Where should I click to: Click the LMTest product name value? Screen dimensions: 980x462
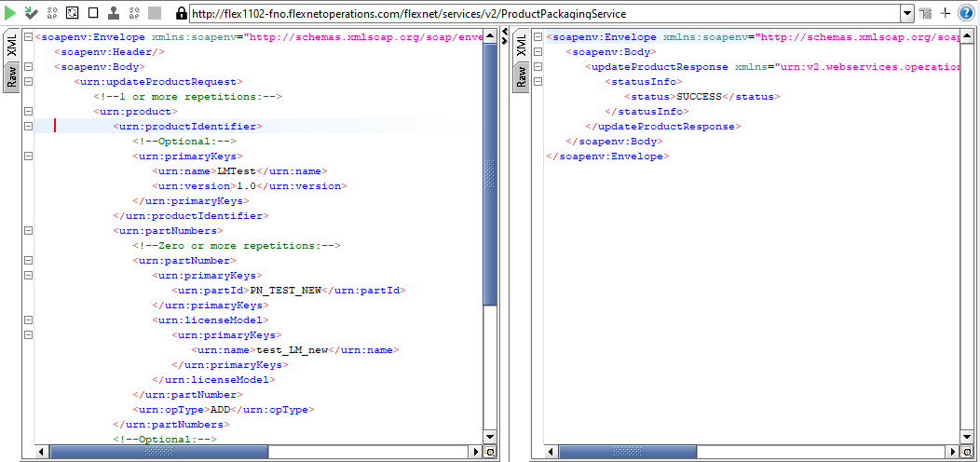pos(237,171)
